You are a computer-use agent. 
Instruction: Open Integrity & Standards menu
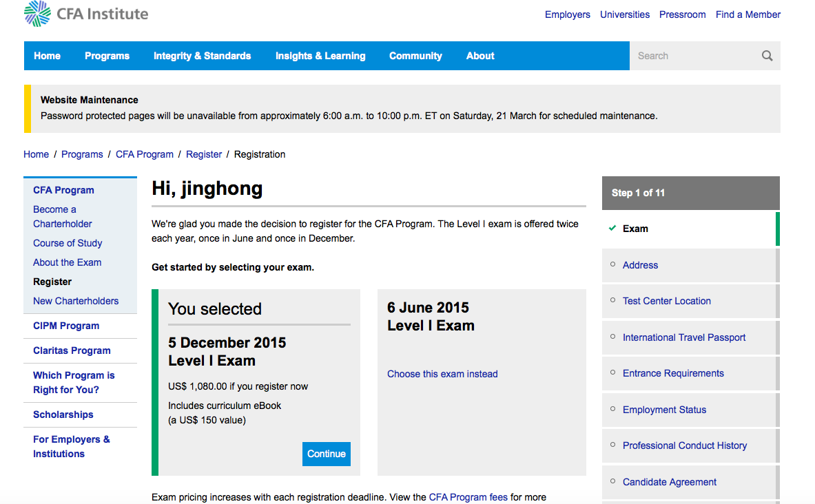pos(202,56)
